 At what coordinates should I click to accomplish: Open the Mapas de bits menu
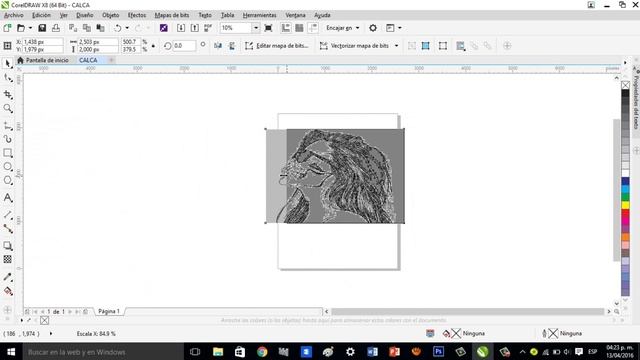172,15
